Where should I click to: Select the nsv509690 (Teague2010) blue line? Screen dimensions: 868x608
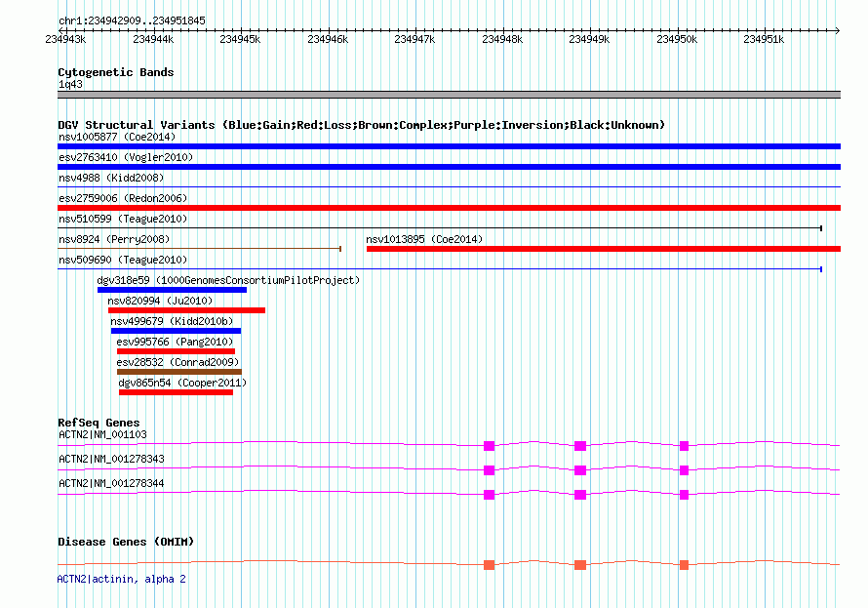pos(440,269)
